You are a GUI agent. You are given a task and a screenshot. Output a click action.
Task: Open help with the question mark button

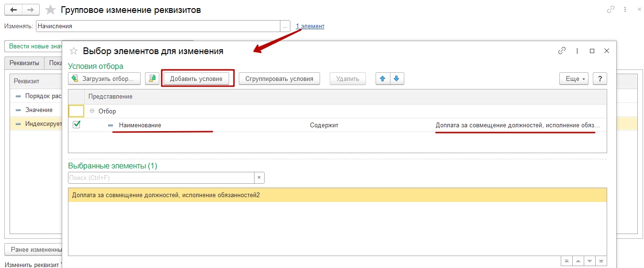[600, 78]
